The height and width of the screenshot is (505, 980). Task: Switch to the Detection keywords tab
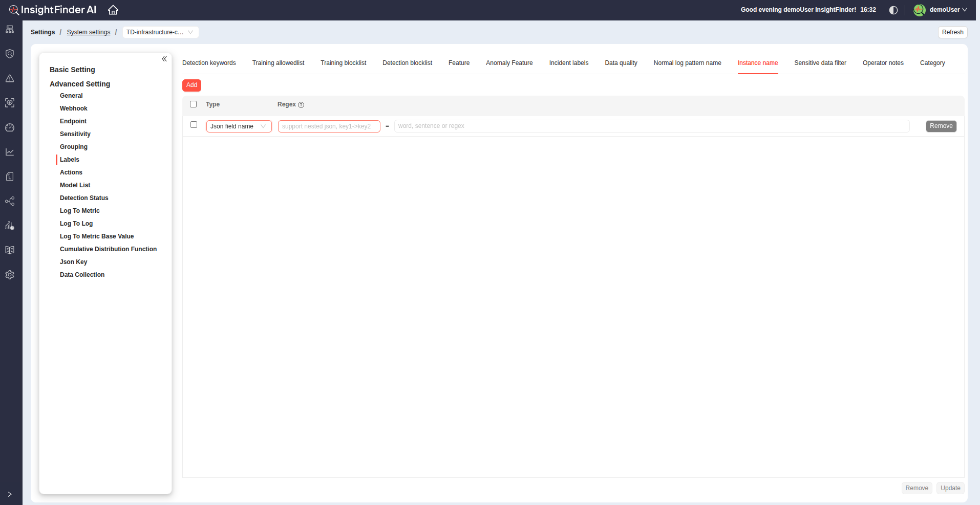pyautogui.click(x=209, y=63)
